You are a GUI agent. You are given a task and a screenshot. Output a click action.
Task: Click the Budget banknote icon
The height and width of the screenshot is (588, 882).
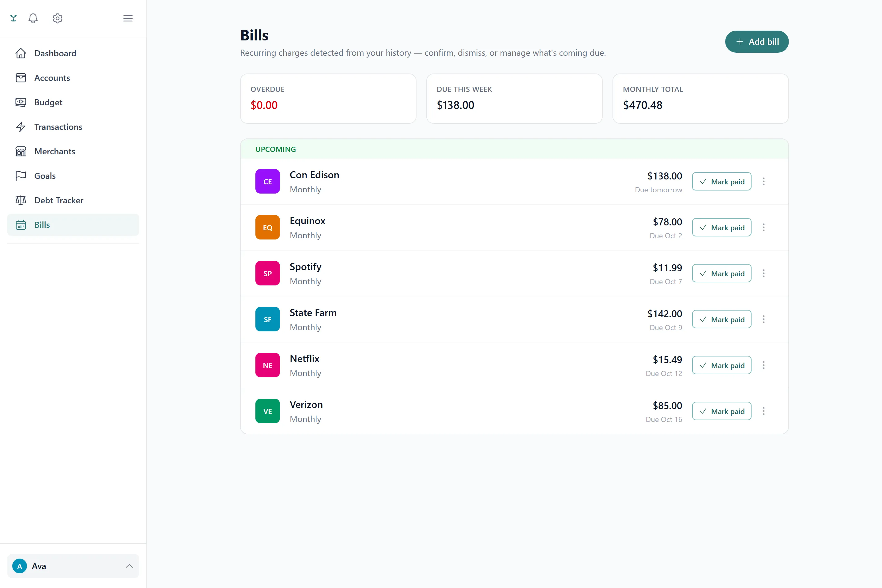(21, 102)
